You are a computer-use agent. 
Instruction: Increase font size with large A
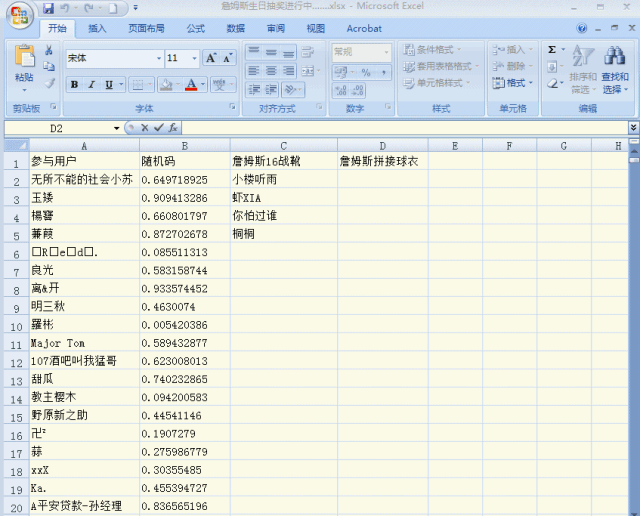pyautogui.click(x=211, y=58)
